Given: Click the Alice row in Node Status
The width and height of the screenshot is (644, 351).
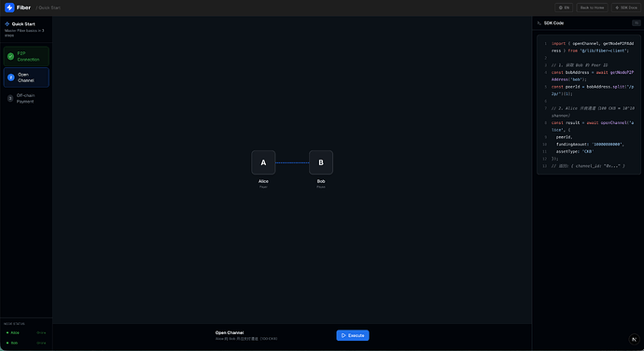Looking at the screenshot, I should [26, 332].
